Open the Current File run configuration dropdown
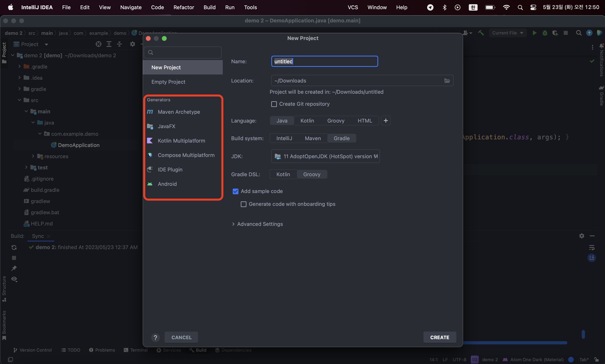The width and height of the screenshot is (605, 364). [507, 33]
